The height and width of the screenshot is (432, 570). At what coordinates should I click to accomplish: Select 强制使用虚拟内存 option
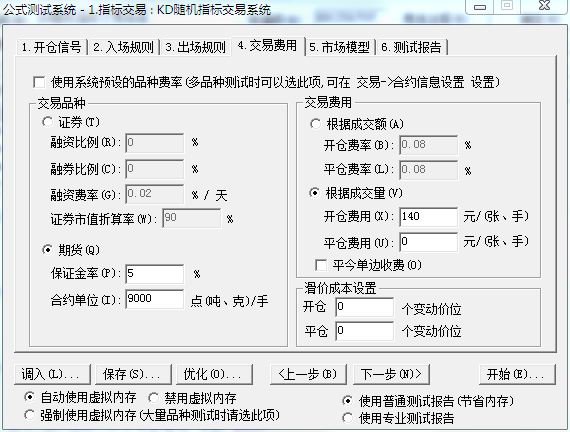pyautogui.click(x=29, y=415)
